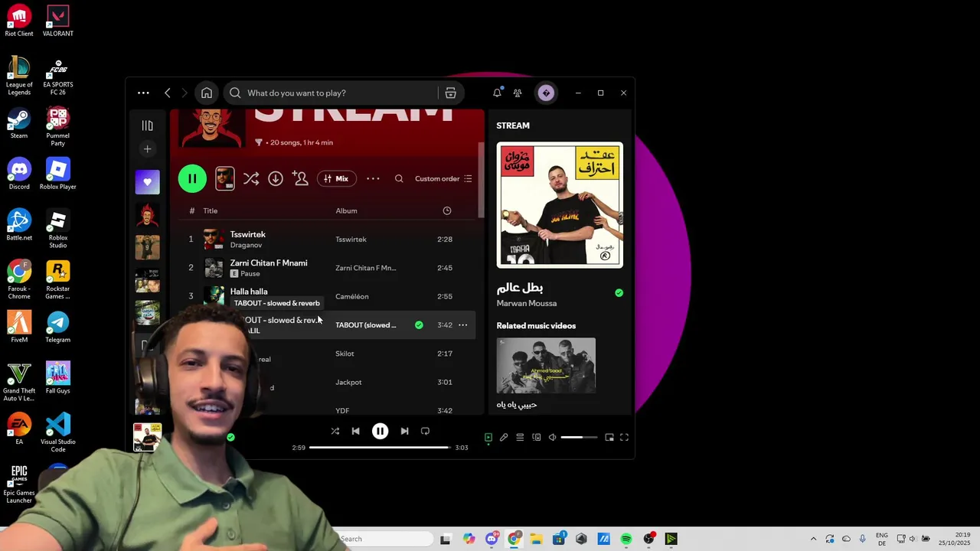Enter Spotify full screen mode
The height and width of the screenshot is (551, 980).
click(624, 438)
